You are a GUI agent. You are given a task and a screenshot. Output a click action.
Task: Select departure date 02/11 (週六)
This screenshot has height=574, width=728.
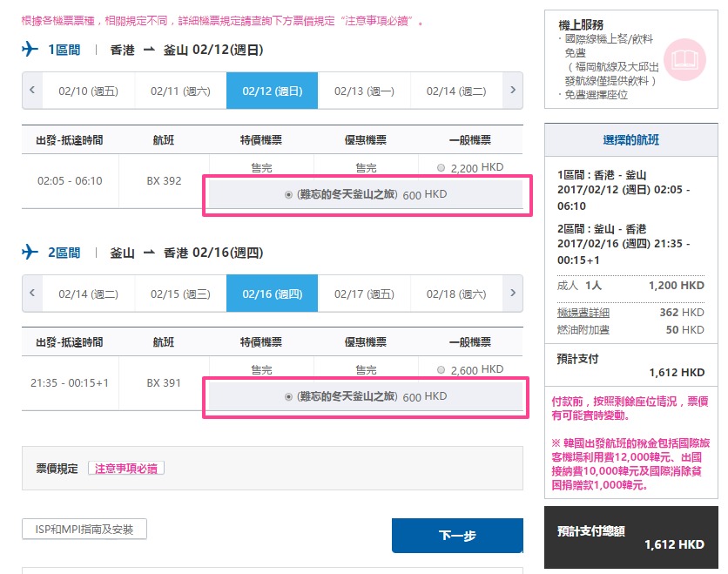pyautogui.click(x=180, y=91)
